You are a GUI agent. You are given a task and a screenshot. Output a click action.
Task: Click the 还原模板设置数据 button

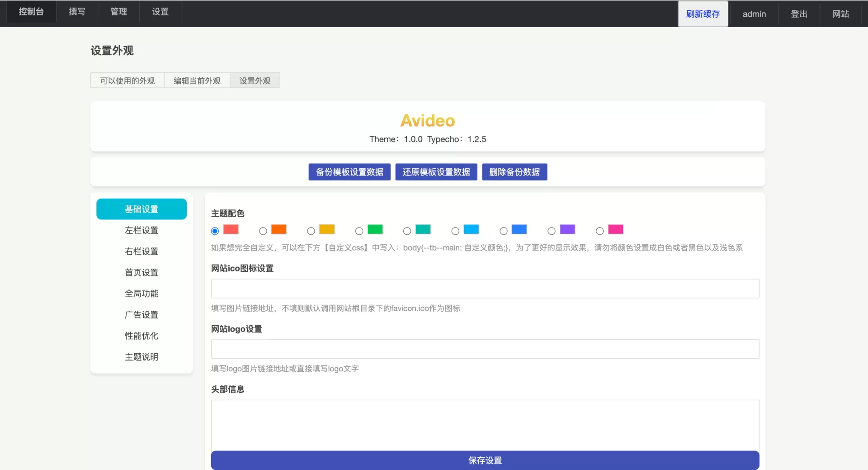tap(436, 172)
